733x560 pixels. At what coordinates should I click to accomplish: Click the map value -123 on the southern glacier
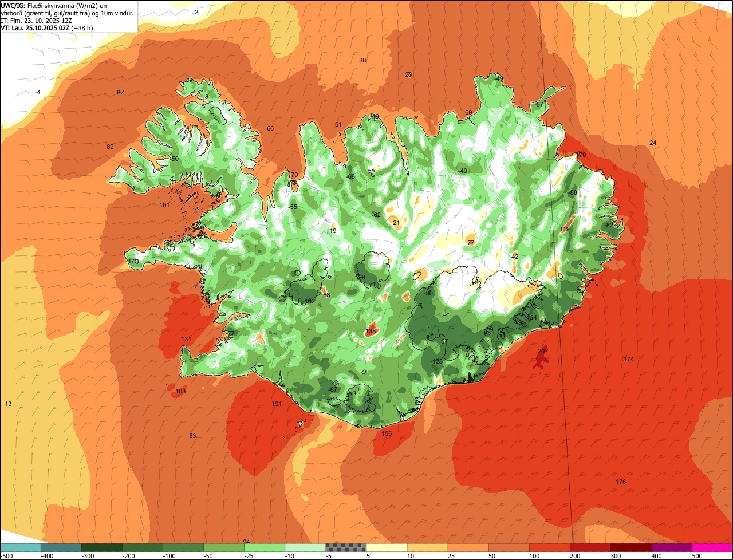coord(436,361)
